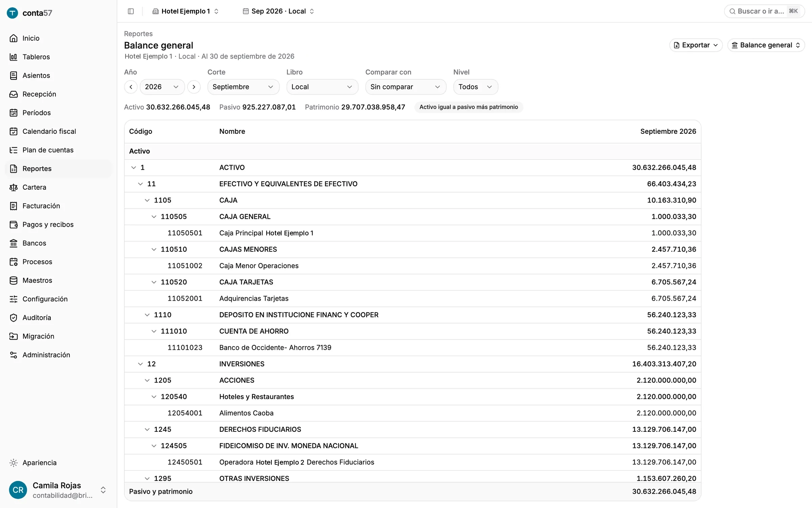Click the Reportes breadcrumb link

[138, 34]
